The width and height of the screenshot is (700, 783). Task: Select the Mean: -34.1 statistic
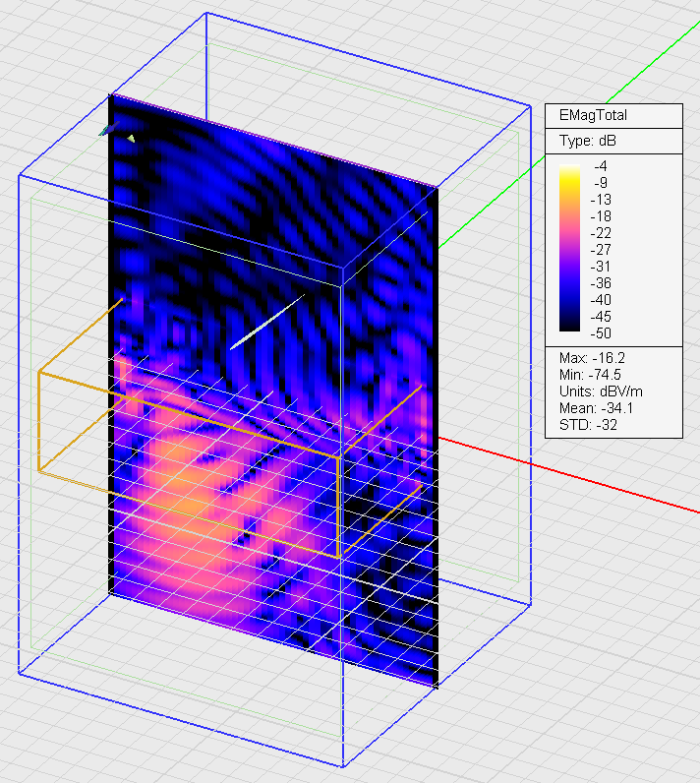coord(589,408)
